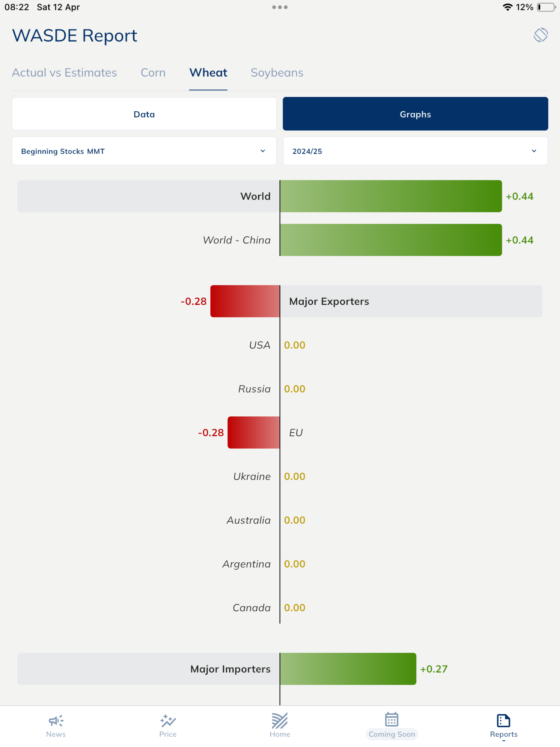Viewport: 560px width, 747px height.
Task: Open the Actual vs Estimates tab
Action: pos(65,72)
